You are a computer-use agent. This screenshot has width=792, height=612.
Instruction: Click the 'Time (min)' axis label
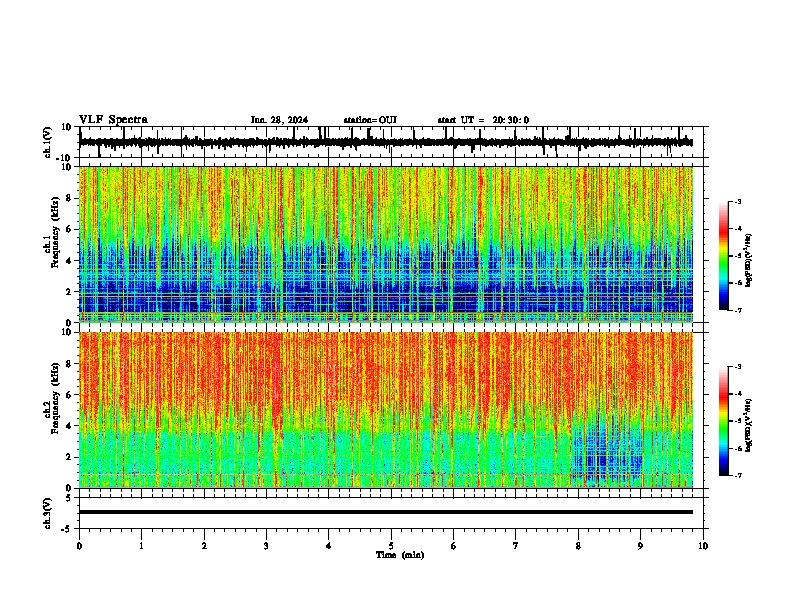click(x=400, y=555)
